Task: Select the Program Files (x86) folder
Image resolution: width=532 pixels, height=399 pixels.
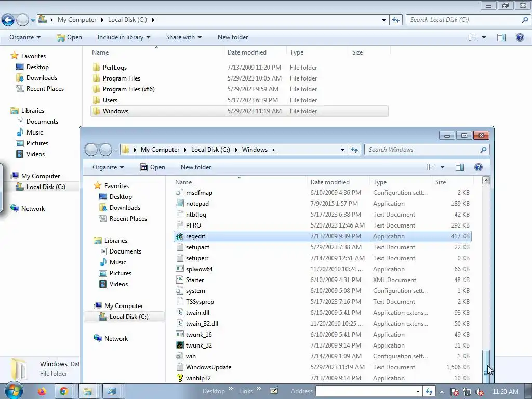Action: [x=239, y=89]
